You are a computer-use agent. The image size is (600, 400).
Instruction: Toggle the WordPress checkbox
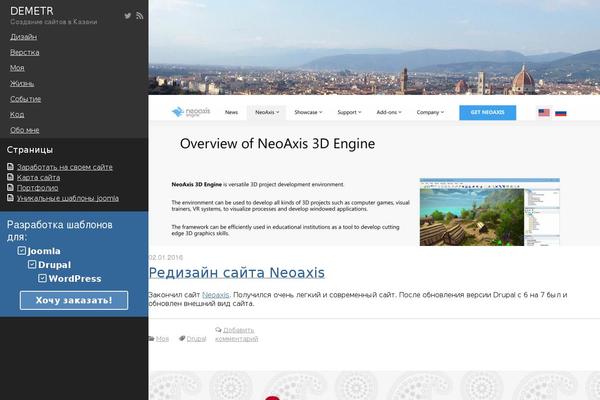coord(42,278)
